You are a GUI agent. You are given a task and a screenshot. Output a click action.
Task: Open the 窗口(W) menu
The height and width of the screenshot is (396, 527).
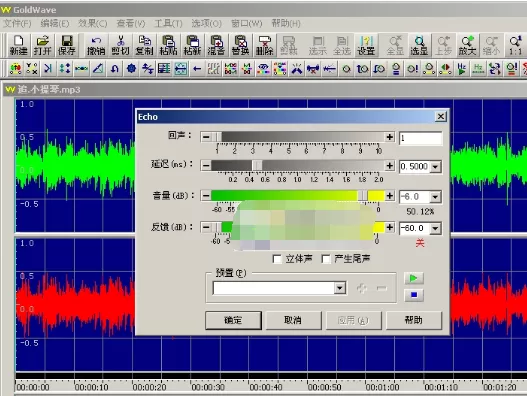tap(246, 24)
